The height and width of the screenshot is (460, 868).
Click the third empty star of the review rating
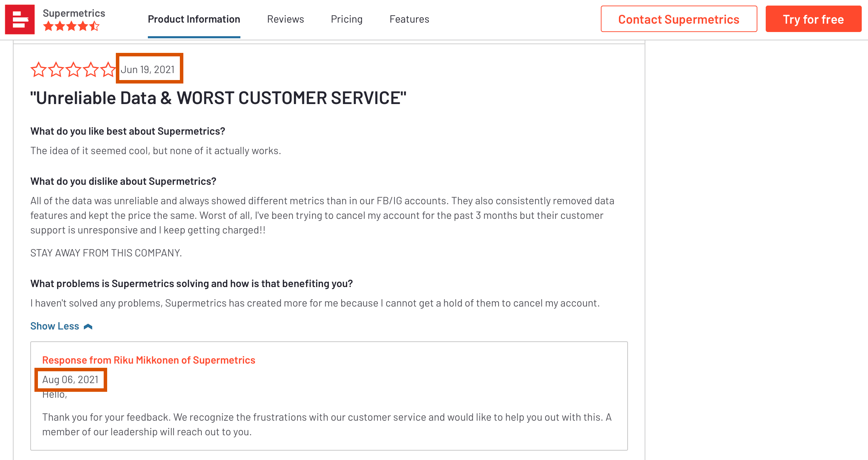click(x=73, y=70)
